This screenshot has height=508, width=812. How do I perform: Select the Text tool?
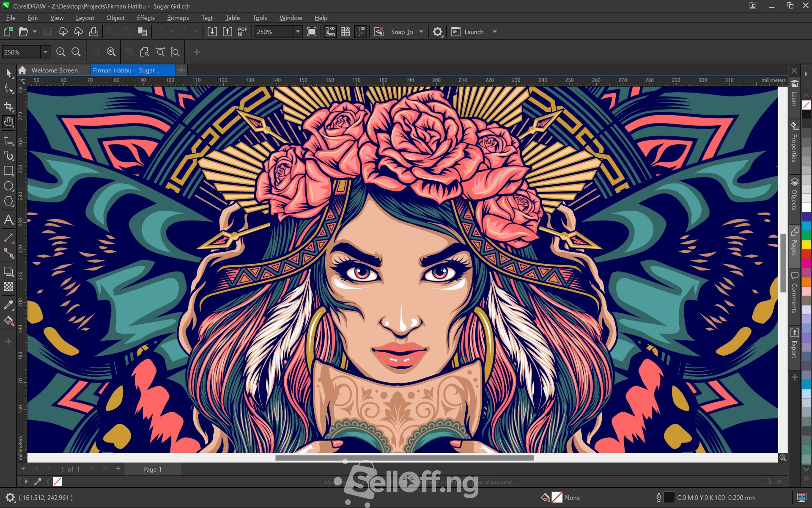click(8, 219)
